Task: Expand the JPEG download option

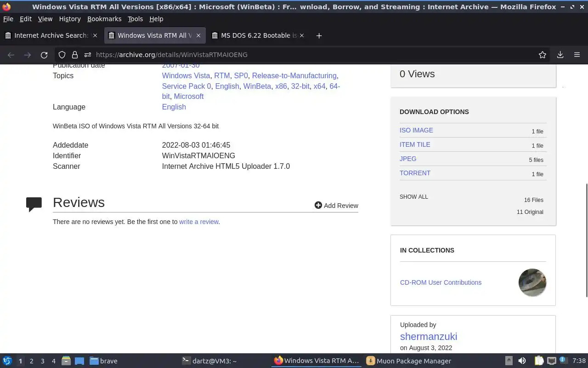Action: 408,159
